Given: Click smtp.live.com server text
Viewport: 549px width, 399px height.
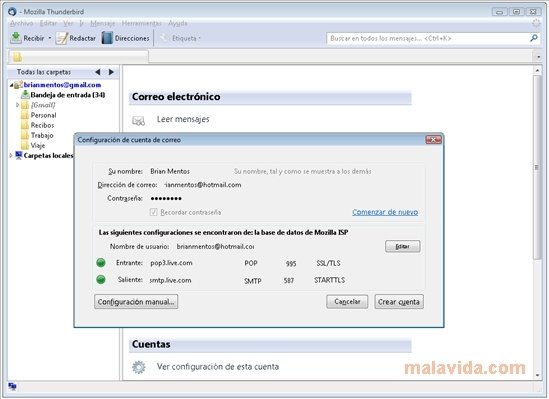Looking at the screenshot, I should 170,280.
